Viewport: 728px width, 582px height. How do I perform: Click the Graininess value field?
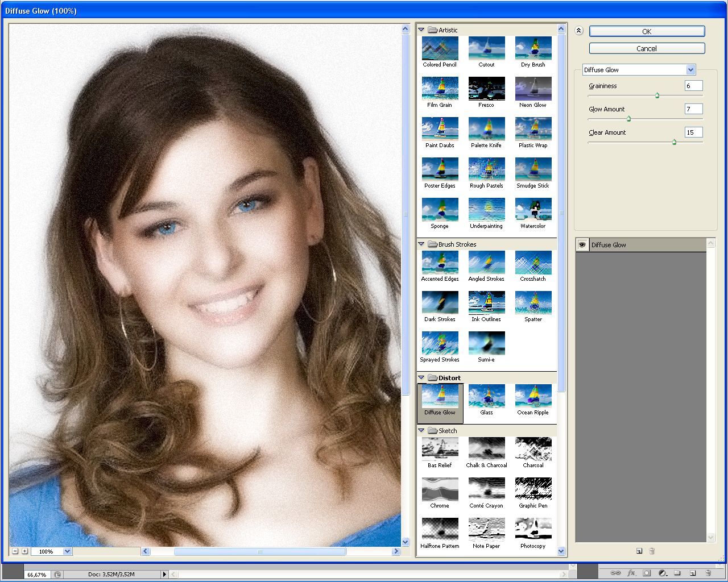click(x=693, y=86)
